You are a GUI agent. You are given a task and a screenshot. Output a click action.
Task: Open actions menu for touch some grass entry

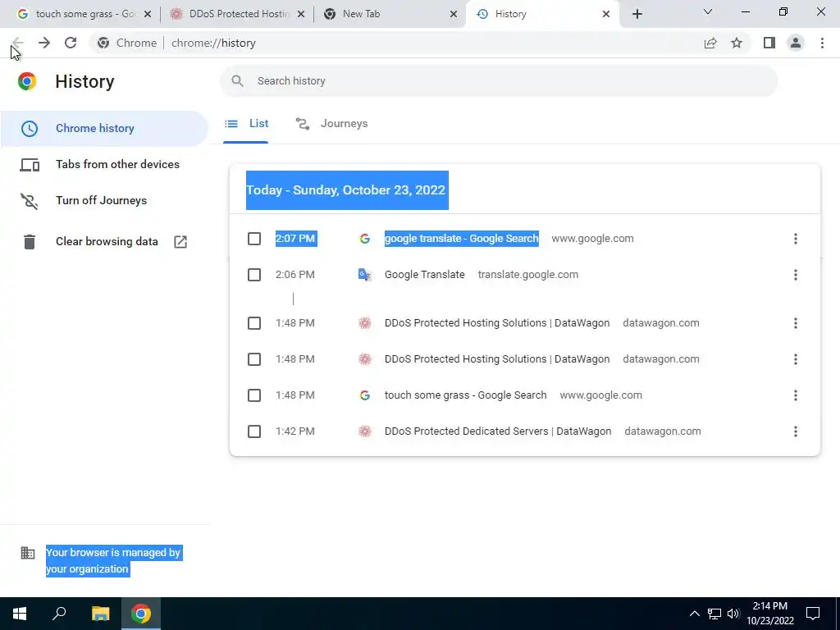coord(796,395)
